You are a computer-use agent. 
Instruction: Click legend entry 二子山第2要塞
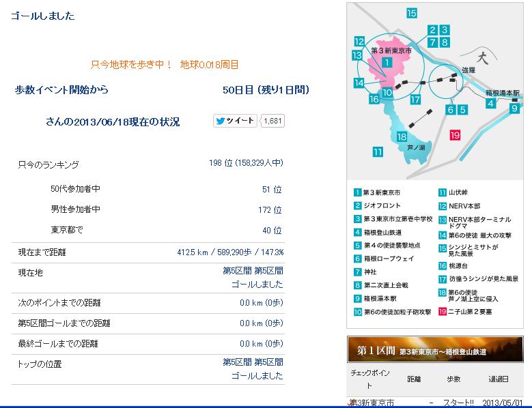[x=465, y=311]
